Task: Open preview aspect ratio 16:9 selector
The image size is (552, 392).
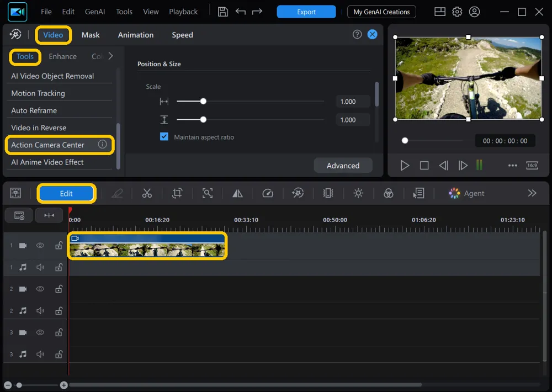Action: coord(532,165)
